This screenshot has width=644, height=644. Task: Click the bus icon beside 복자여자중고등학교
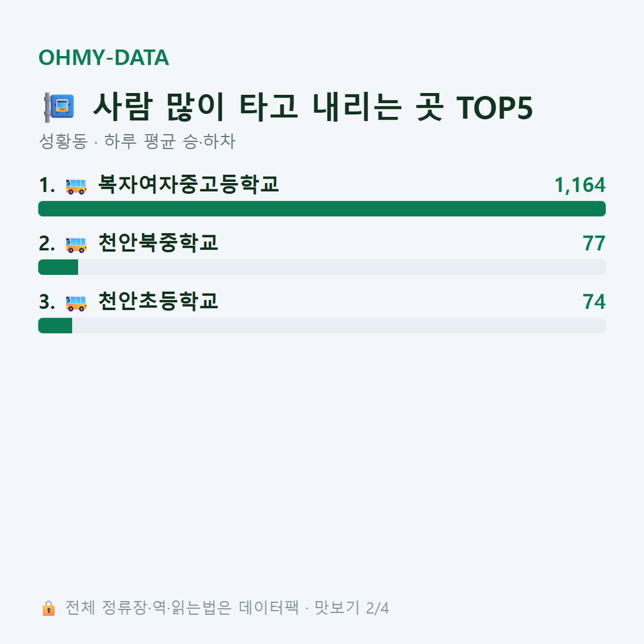(x=76, y=186)
